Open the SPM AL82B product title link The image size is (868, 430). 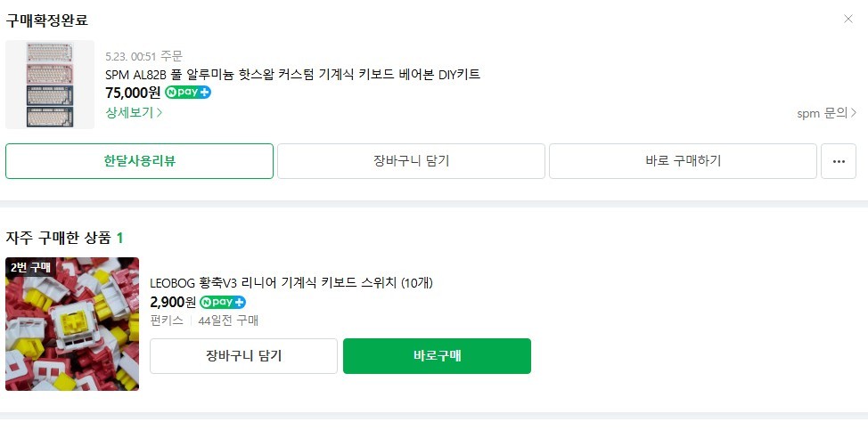[x=292, y=74]
